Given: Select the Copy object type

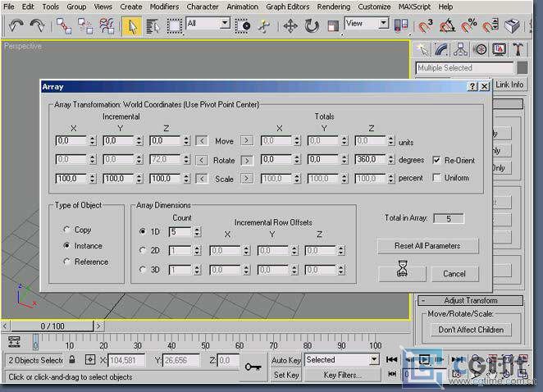Looking at the screenshot, I should (66, 230).
